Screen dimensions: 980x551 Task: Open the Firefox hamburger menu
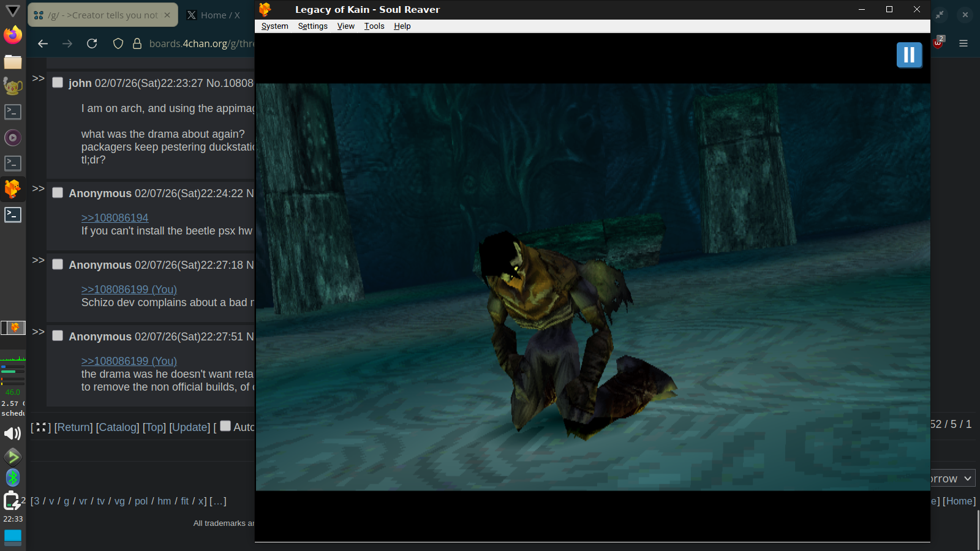pos(963,43)
